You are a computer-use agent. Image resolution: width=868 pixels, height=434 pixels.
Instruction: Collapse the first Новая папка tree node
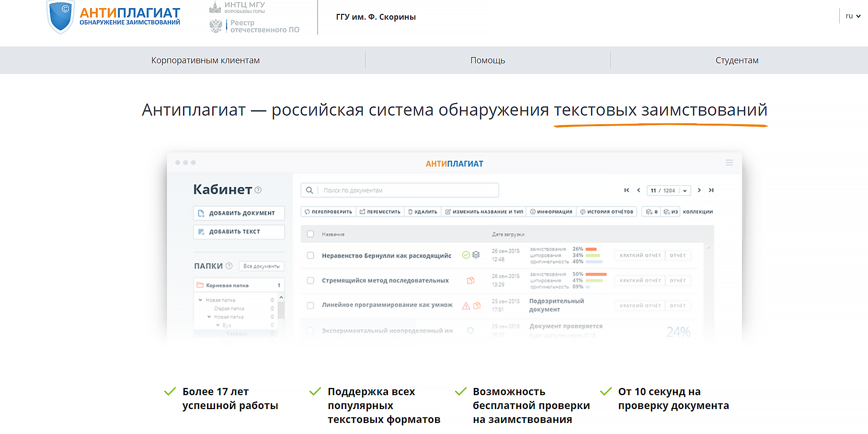(x=200, y=300)
